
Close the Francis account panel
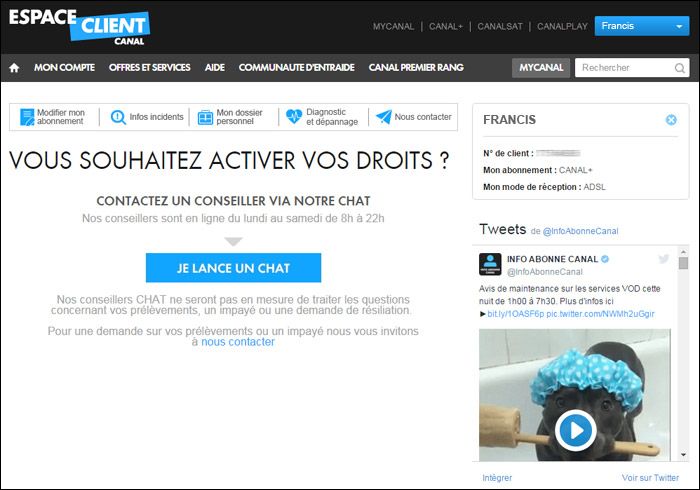[671, 120]
